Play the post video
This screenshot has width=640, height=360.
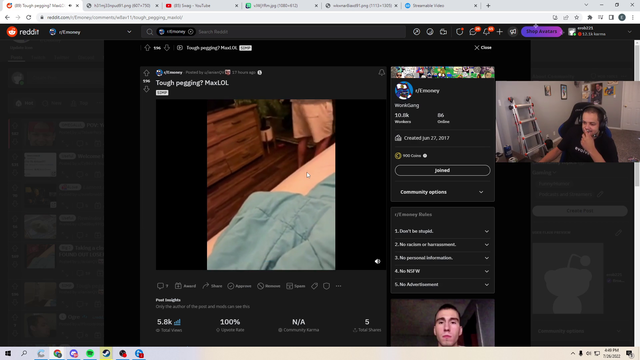[x=271, y=184]
